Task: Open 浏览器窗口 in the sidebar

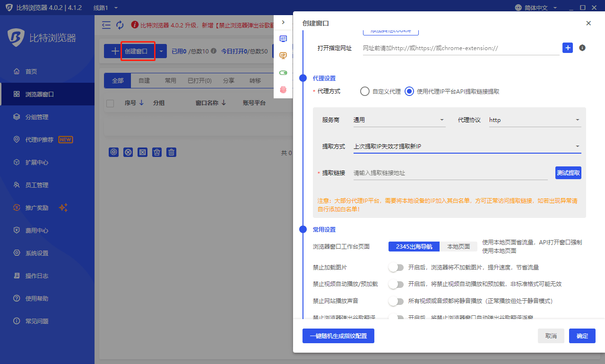Action: click(47, 94)
